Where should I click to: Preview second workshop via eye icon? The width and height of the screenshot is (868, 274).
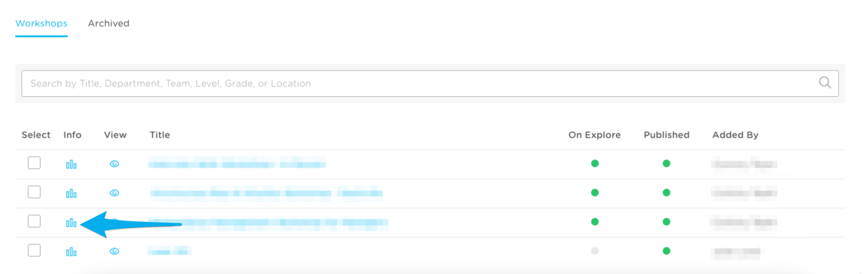[114, 193]
